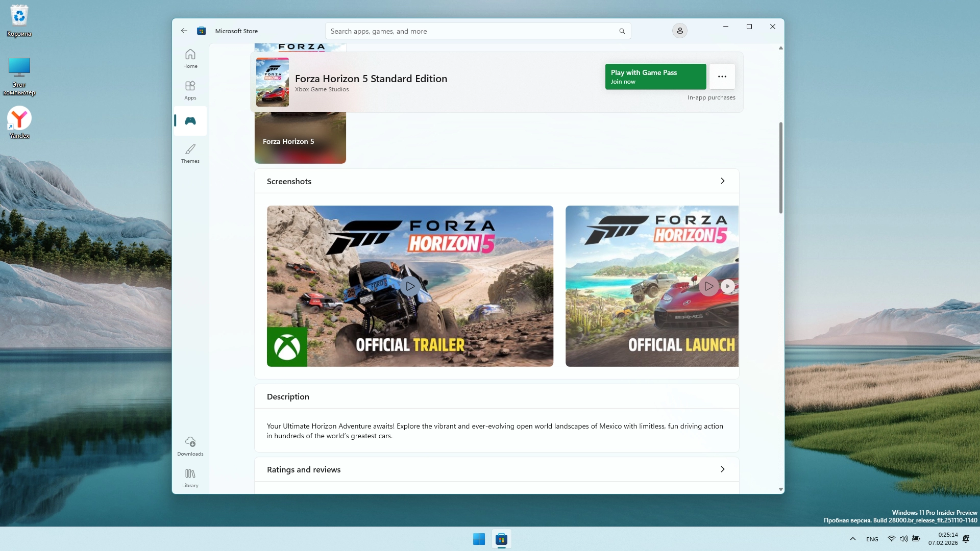Play the Official Launch video
The width and height of the screenshot is (980, 551).
click(x=708, y=286)
